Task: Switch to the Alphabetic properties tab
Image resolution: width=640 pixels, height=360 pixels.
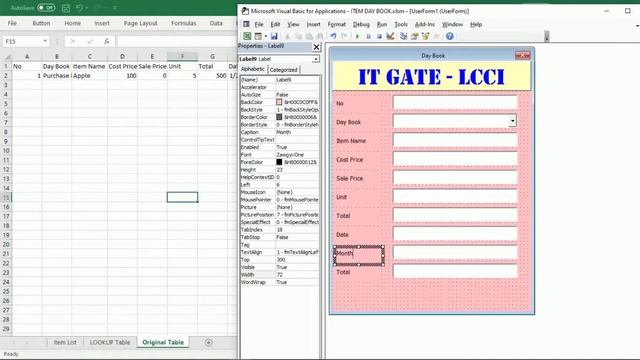Action: point(253,69)
